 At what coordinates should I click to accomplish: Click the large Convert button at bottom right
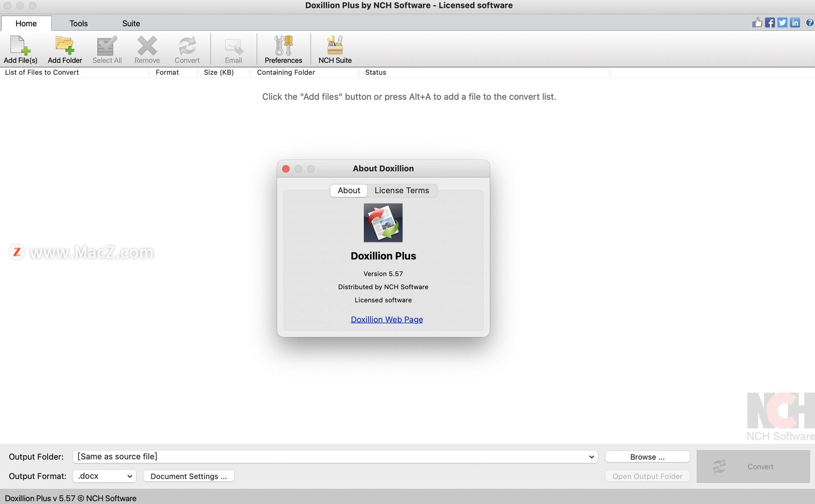pos(753,466)
